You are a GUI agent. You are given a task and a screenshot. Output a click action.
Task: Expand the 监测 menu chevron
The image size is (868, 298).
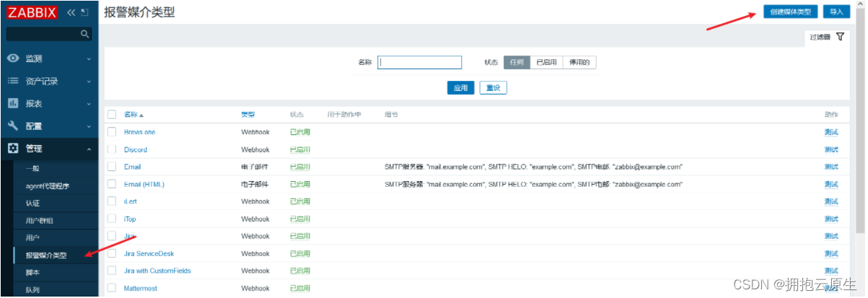(x=89, y=59)
